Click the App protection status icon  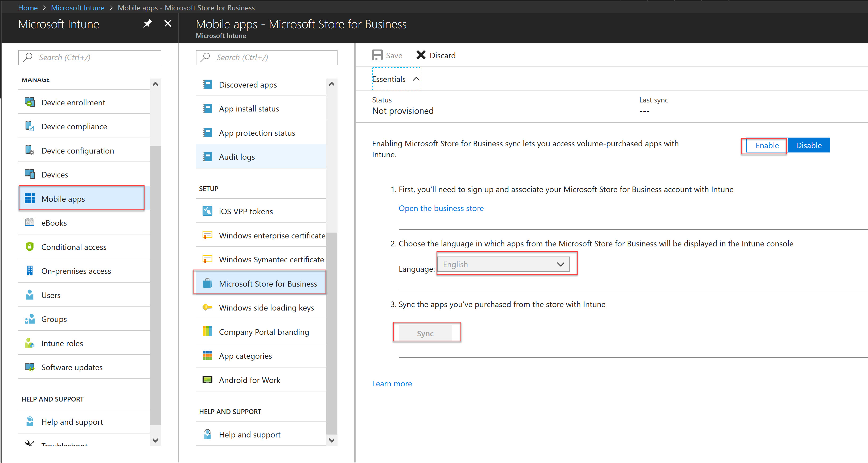207,133
